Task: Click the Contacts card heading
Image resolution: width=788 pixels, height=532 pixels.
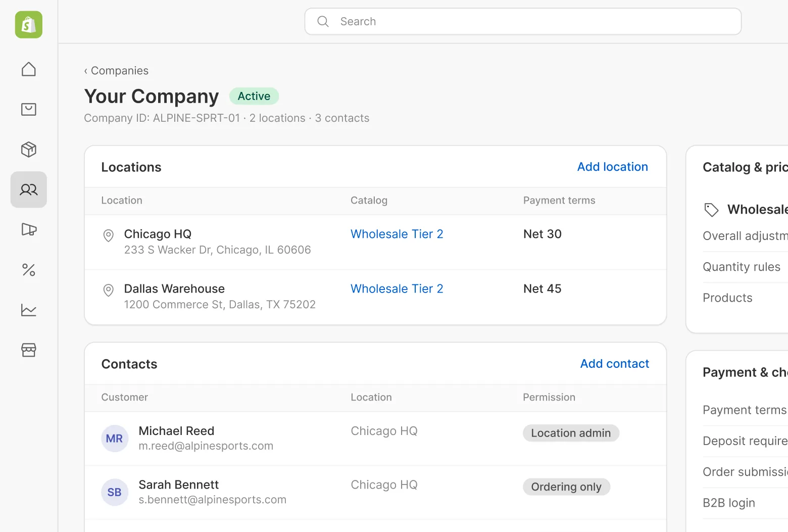Action: pyautogui.click(x=129, y=364)
